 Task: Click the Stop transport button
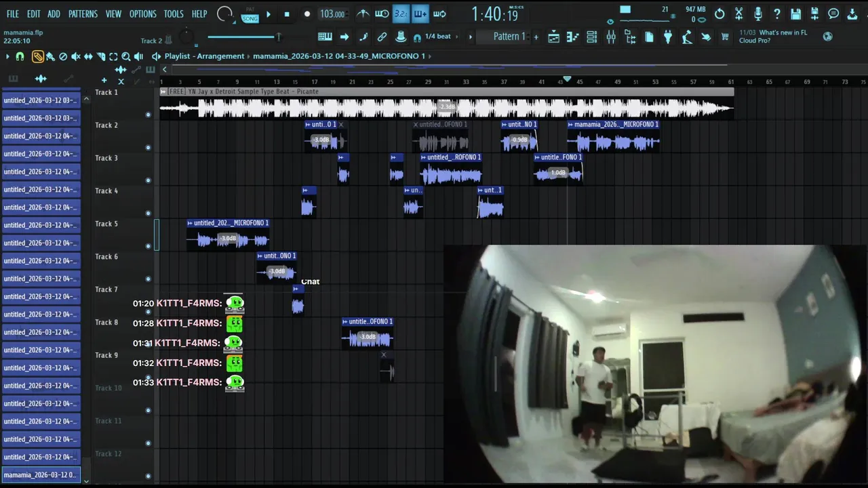click(287, 14)
